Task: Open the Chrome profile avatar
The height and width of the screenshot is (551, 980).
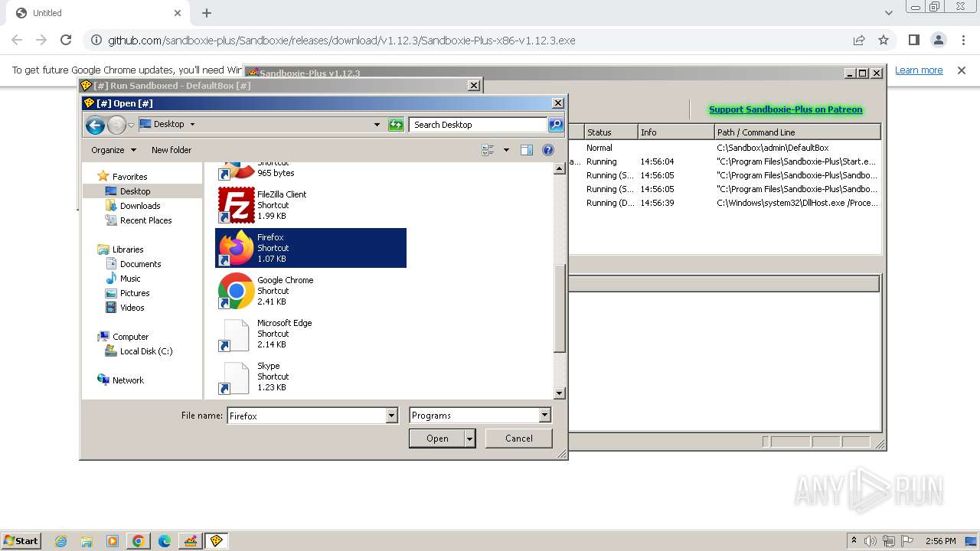Action: coord(939,40)
